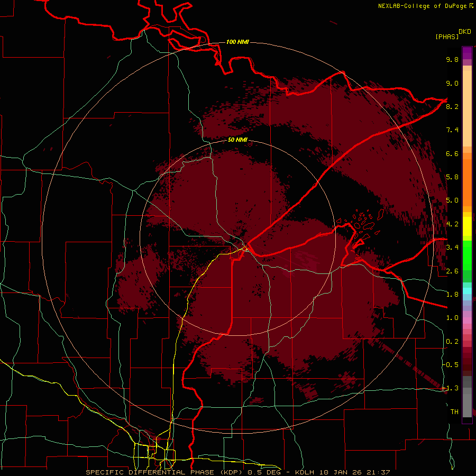
Task: Click the 1.8 scale value
Action: coord(452,295)
